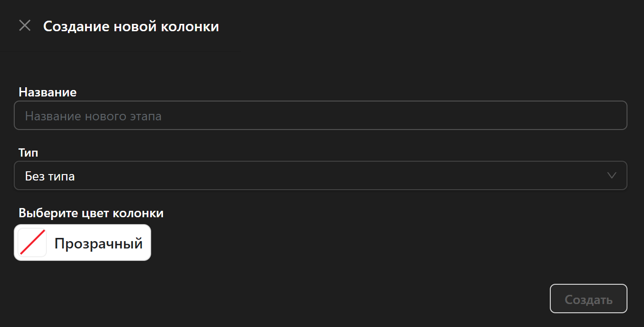Click "Без типа" value in the combo box
Image resolution: width=644 pixels, height=327 pixels.
click(50, 176)
